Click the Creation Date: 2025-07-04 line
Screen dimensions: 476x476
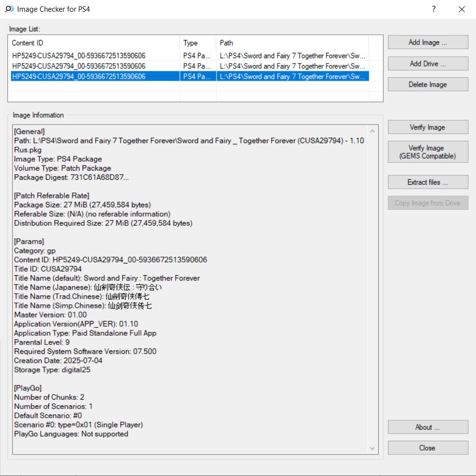(58, 361)
